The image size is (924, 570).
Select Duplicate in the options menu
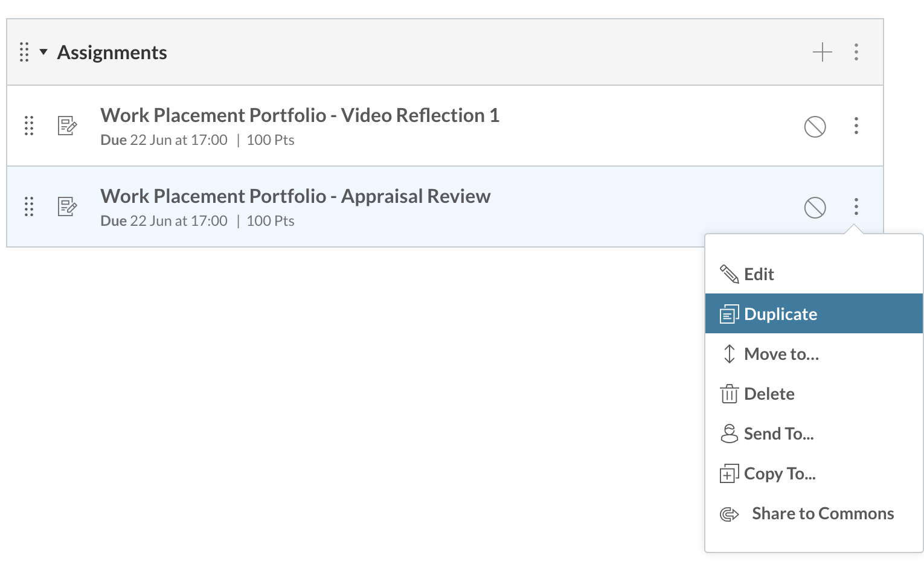tap(780, 314)
